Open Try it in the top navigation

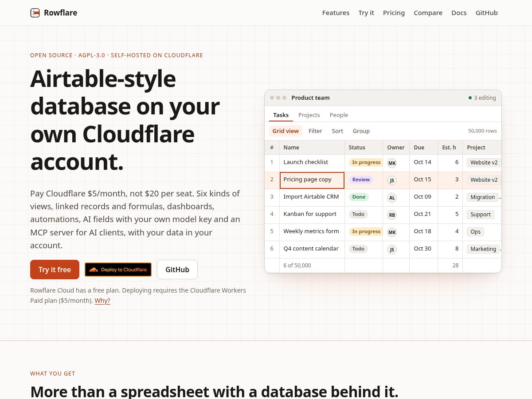(366, 13)
